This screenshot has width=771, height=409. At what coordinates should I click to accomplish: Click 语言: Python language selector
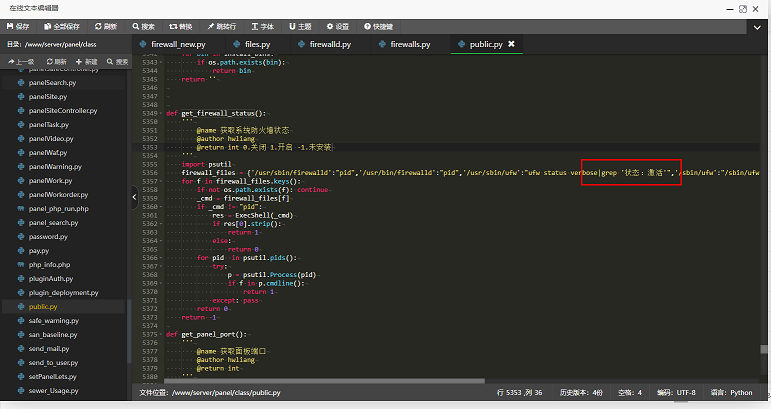[x=731, y=393]
